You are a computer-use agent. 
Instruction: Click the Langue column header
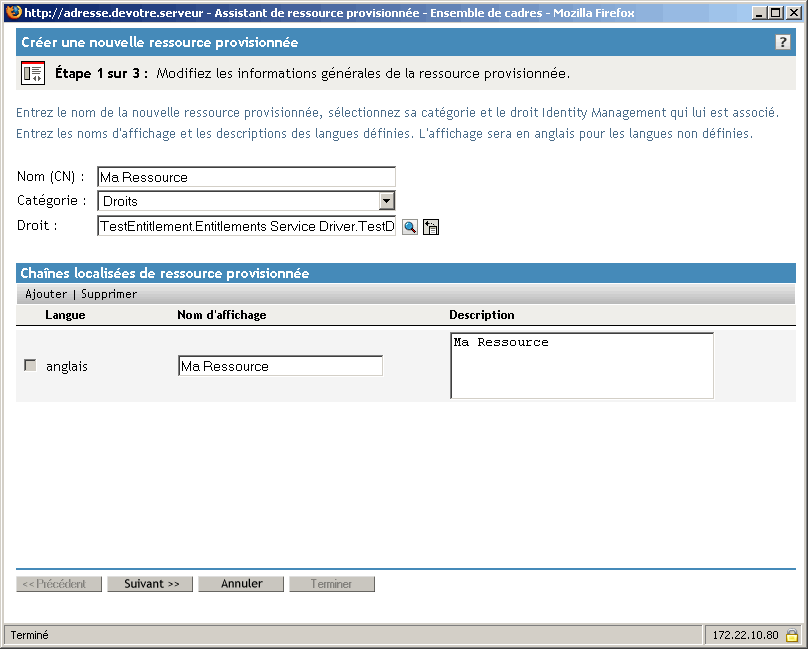tap(65, 315)
